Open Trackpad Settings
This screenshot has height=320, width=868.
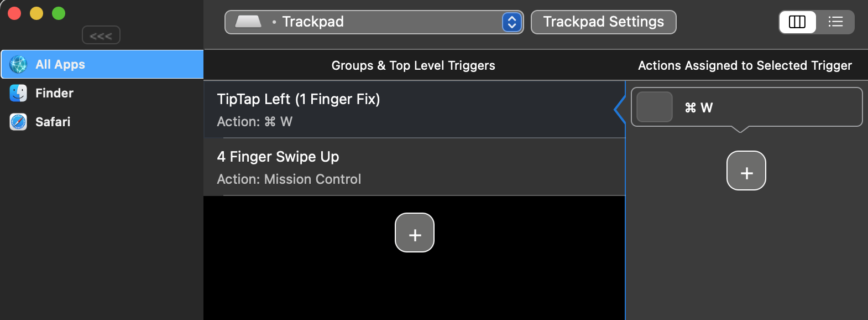coord(603,22)
